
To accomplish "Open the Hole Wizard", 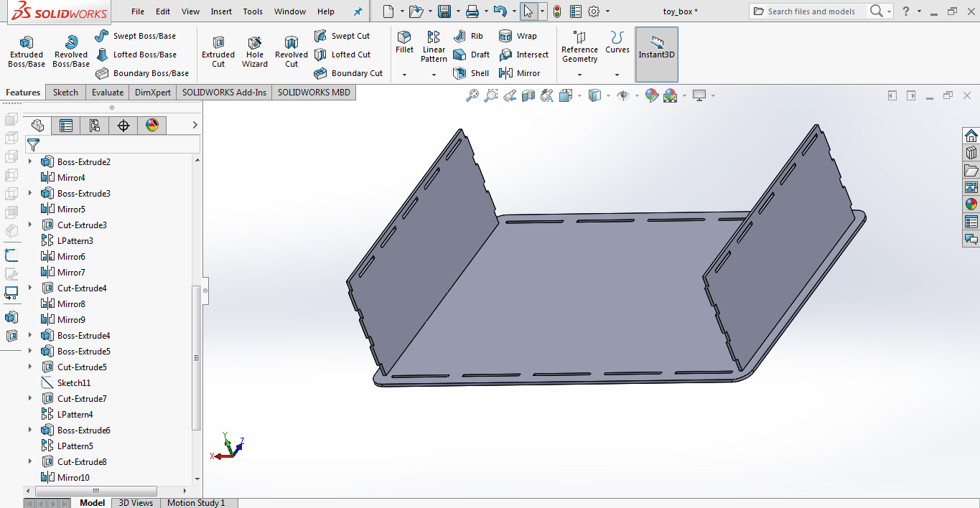I will (255, 52).
